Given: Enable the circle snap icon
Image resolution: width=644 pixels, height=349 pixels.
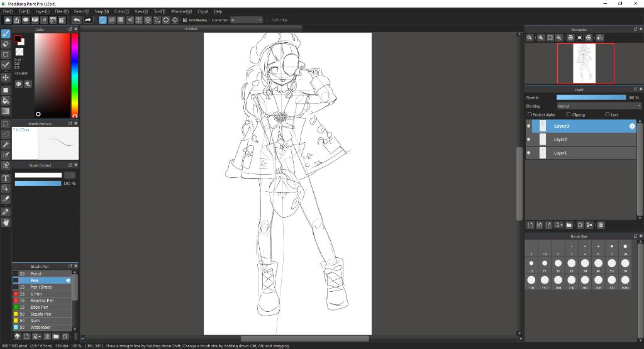Looking at the screenshot, I should pos(148,19).
